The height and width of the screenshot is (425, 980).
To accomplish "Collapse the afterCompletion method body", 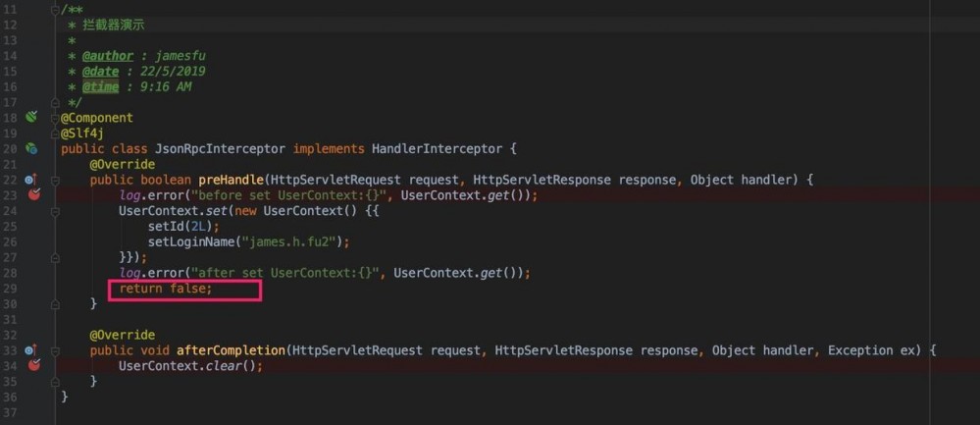I will [55, 350].
